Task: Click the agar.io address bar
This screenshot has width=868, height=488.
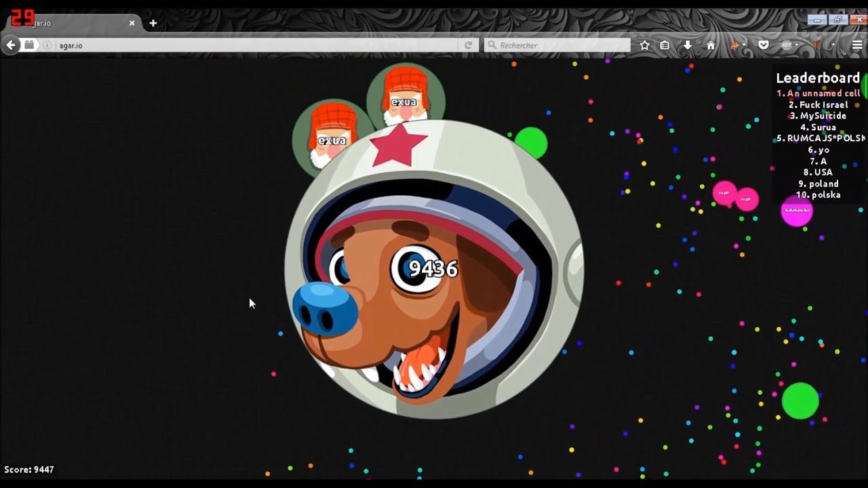Action: pyautogui.click(x=258, y=45)
